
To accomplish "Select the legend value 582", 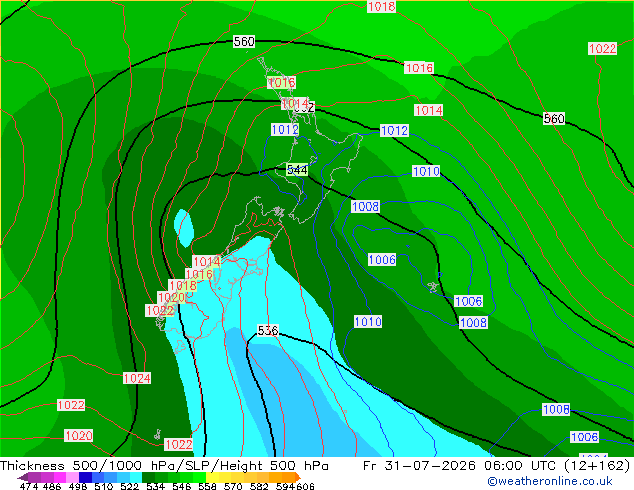I will (259, 486).
